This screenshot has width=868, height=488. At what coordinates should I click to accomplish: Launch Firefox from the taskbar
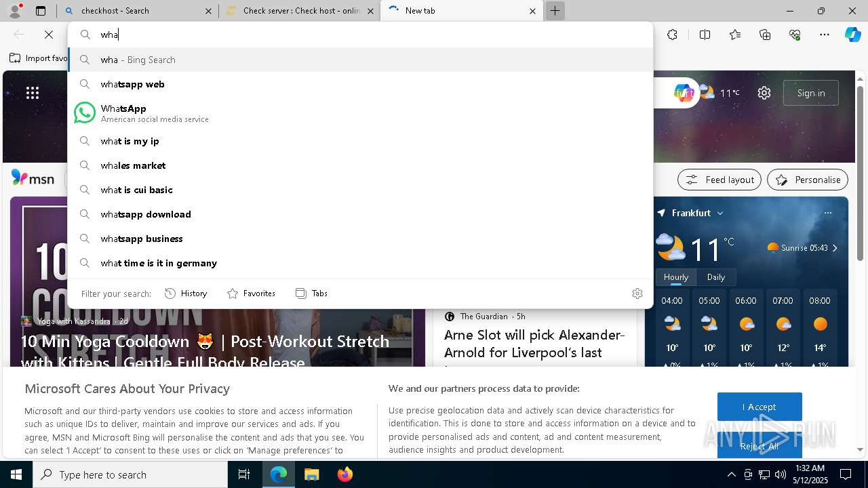click(x=344, y=474)
